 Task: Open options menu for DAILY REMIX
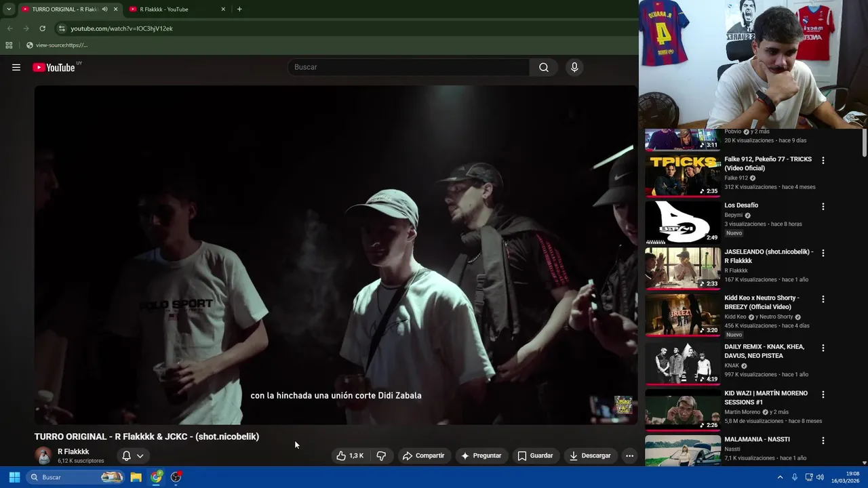pyautogui.click(x=823, y=348)
